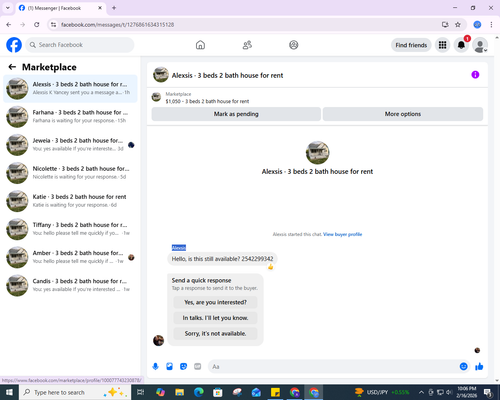
Task: Click the Marketplace listing $1,050 text
Action: 207,101
